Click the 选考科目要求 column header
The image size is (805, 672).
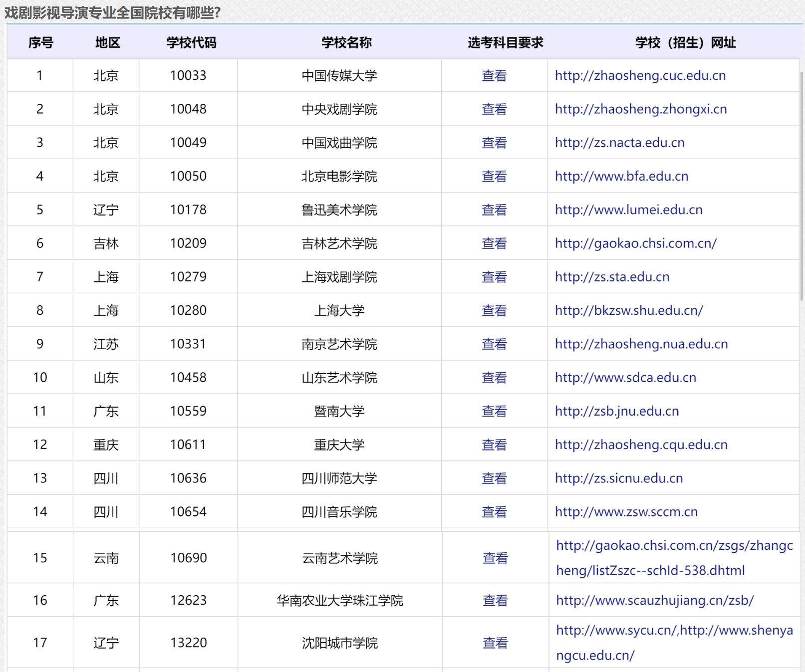pos(505,42)
